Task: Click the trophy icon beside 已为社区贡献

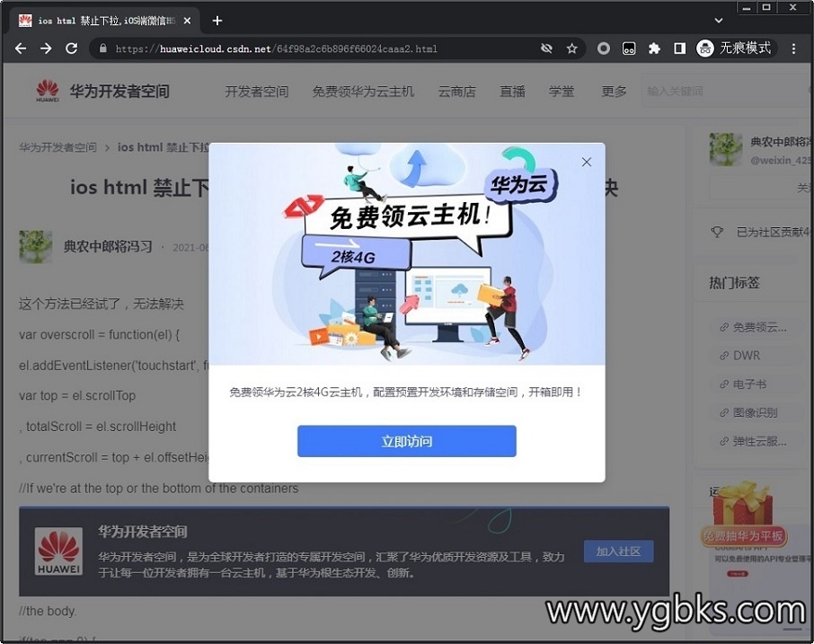Action: tap(717, 232)
